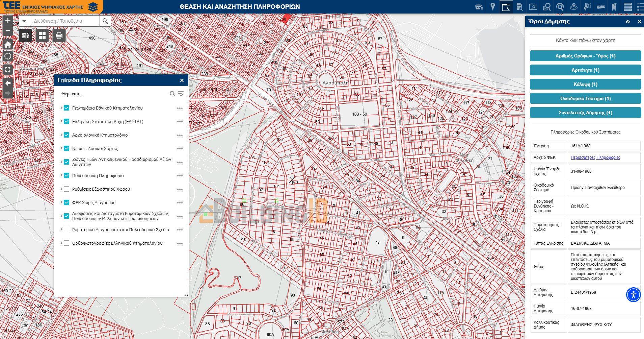The width and height of the screenshot is (644, 339).
Task: Open the measurement ruler tool
Action: pos(601,7)
